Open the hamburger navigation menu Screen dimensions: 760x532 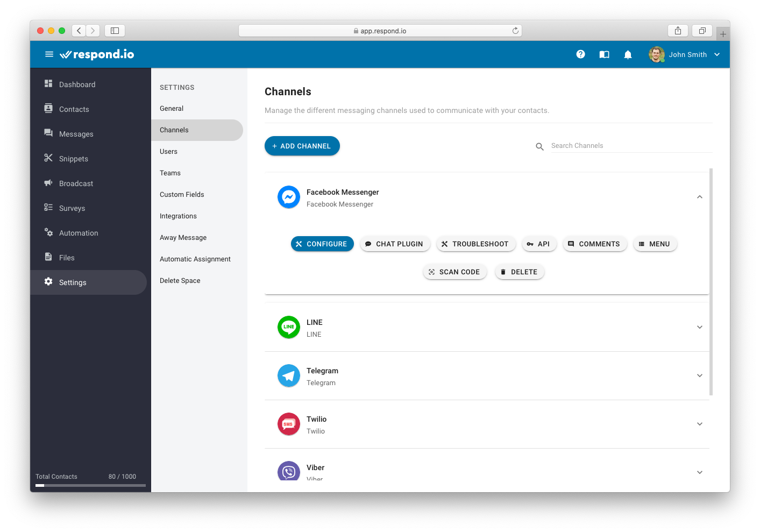49,54
